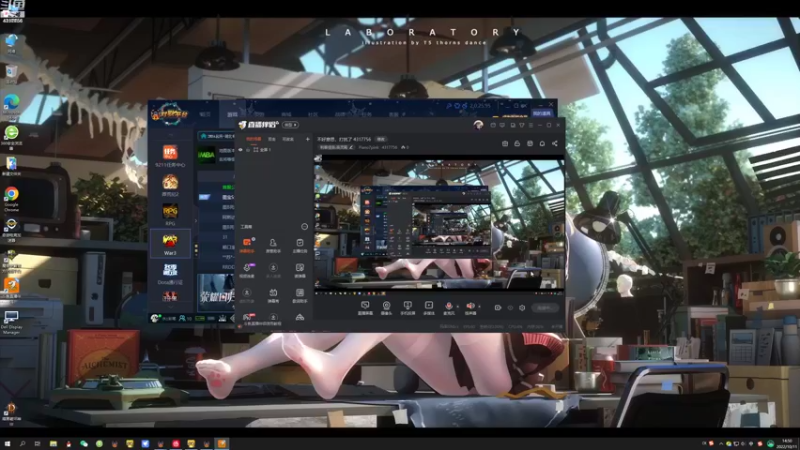Screen dimensions: 800x450
Task: Open taskbar search
Action: point(22,444)
